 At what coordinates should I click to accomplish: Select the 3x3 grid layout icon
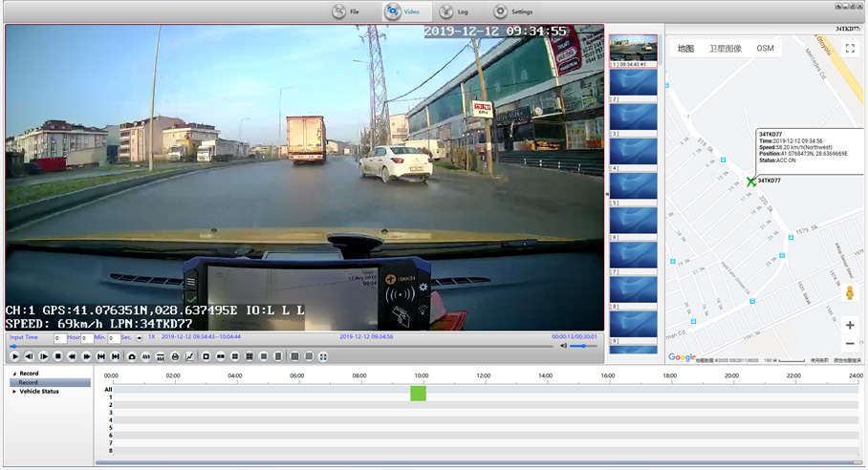click(250, 356)
